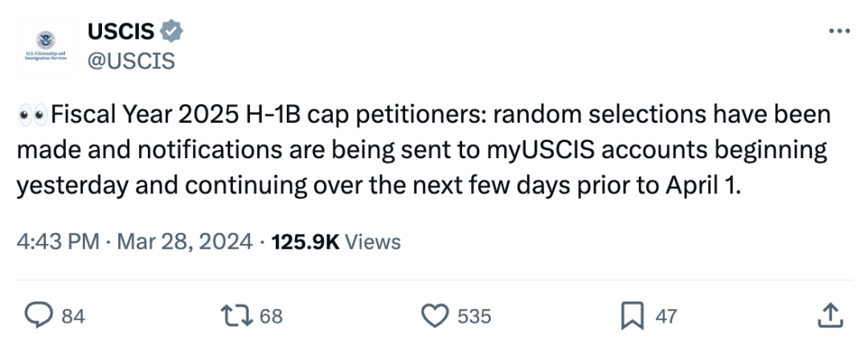Click the Views label text
Image resolution: width=868 pixels, height=346 pixels.
373,242
